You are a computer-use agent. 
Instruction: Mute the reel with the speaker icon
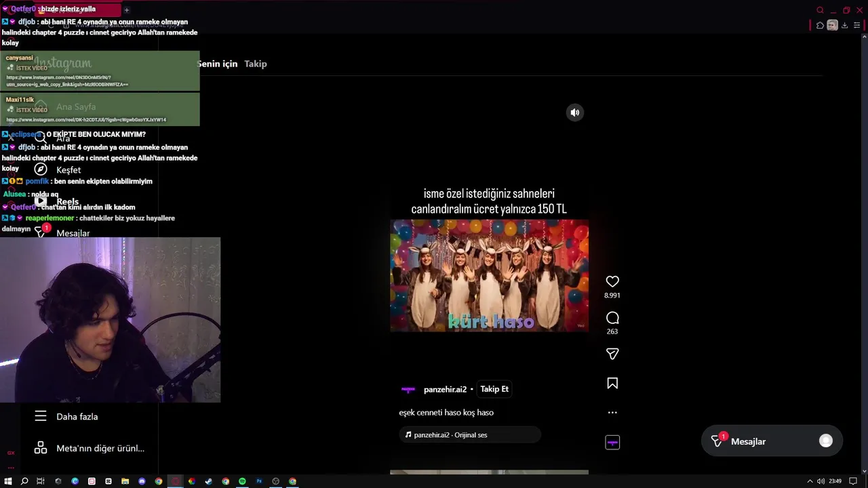[x=575, y=113]
